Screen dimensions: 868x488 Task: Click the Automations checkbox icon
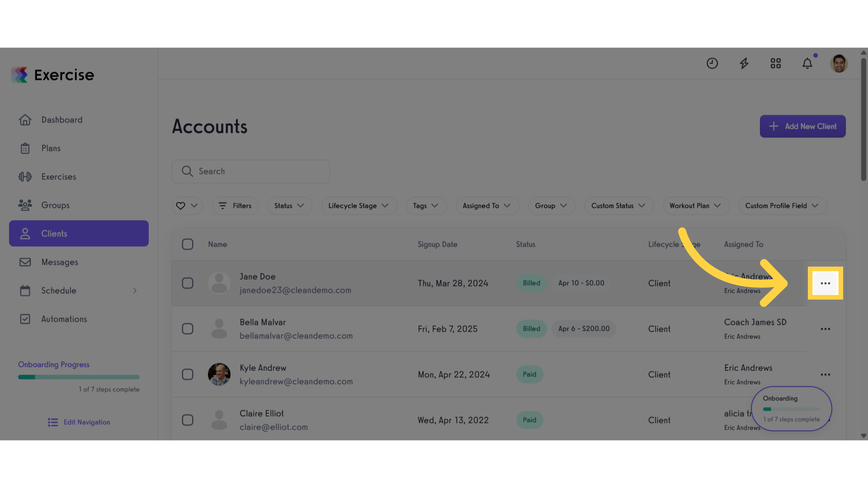[25, 319]
